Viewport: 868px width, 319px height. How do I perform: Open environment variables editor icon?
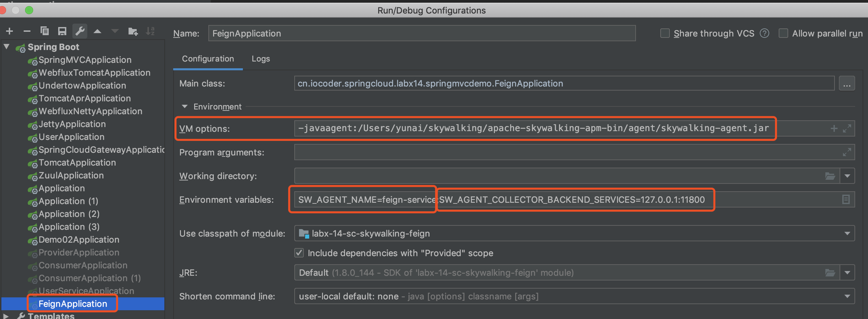click(846, 199)
